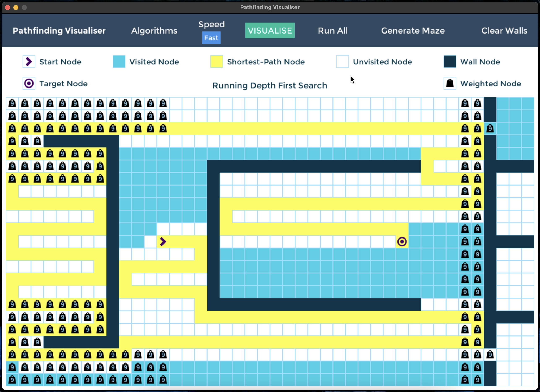540x392 pixels.
Task: Click the Visited Node blue legend swatch
Action: click(119, 62)
